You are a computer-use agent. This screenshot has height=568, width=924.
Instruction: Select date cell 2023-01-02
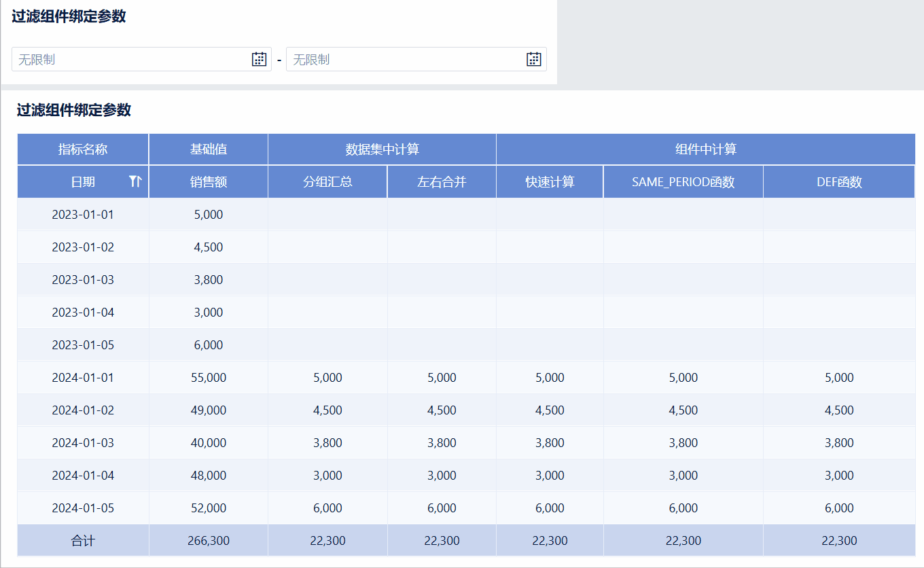click(83, 247)
